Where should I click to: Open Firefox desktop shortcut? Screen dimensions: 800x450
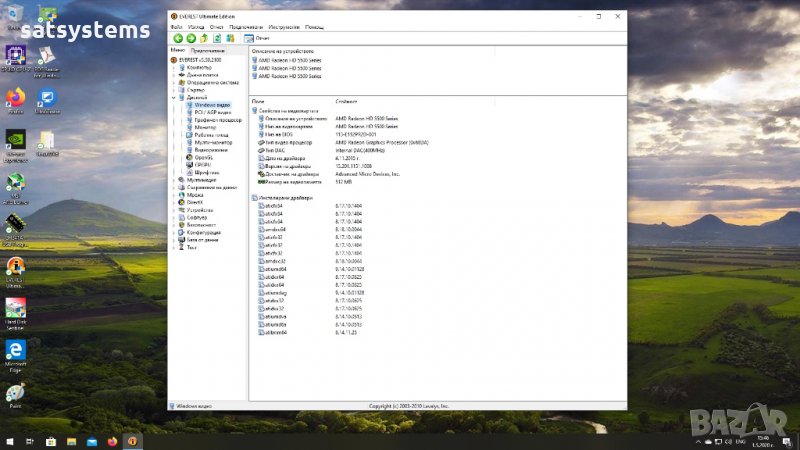tap(15, 97)
